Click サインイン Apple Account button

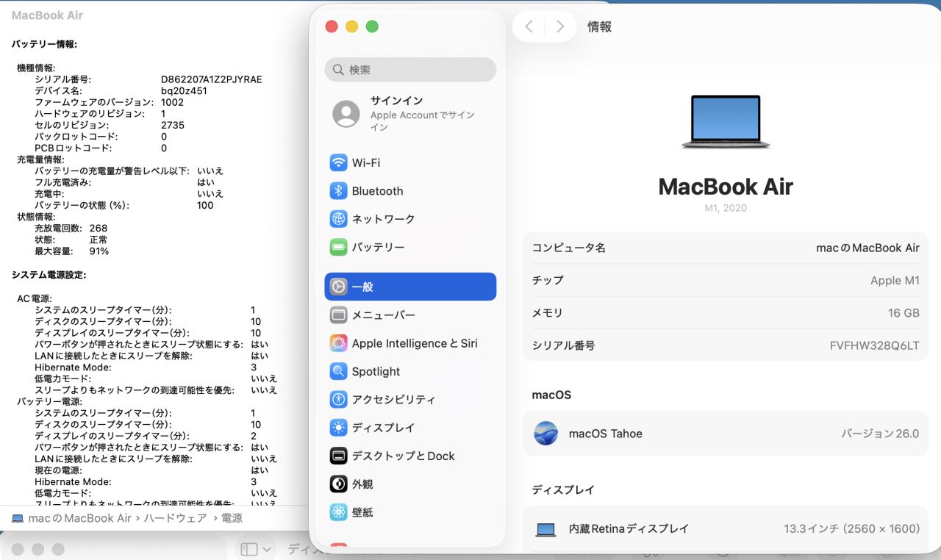click(410, 114)
